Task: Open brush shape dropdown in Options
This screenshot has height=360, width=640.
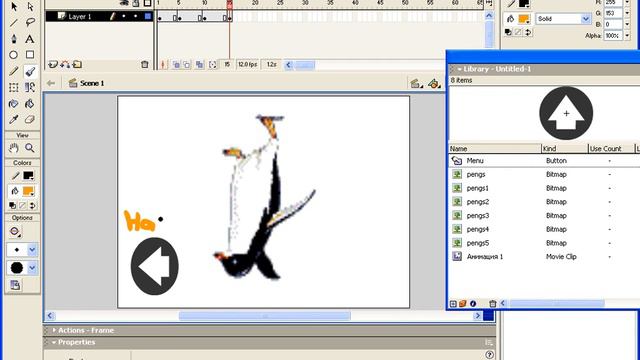Action: coord(32,268)
